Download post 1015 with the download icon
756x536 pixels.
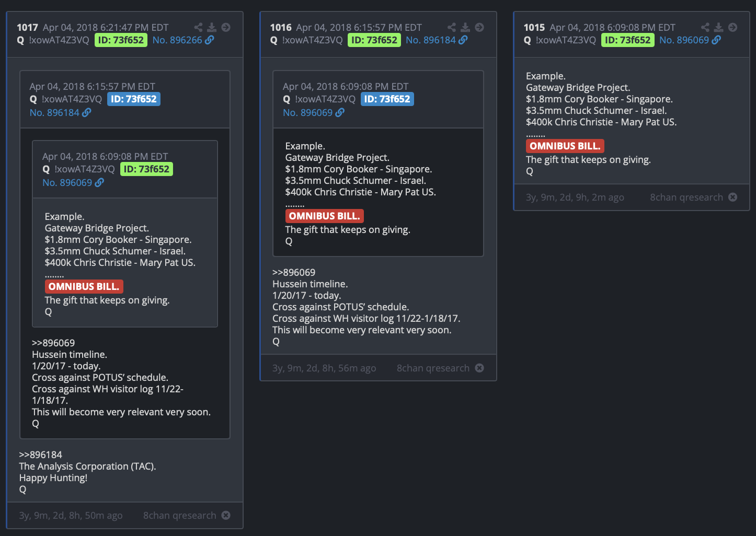(x=719, y=27)
